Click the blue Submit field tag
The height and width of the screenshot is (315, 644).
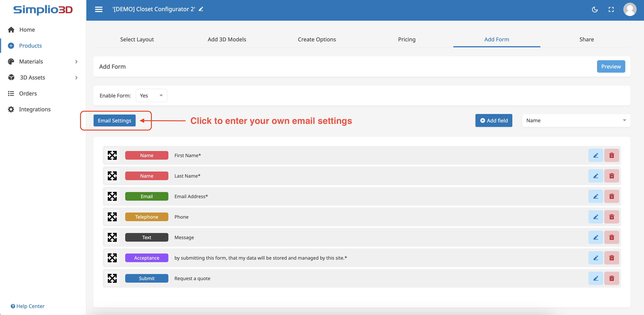(146, 278)
